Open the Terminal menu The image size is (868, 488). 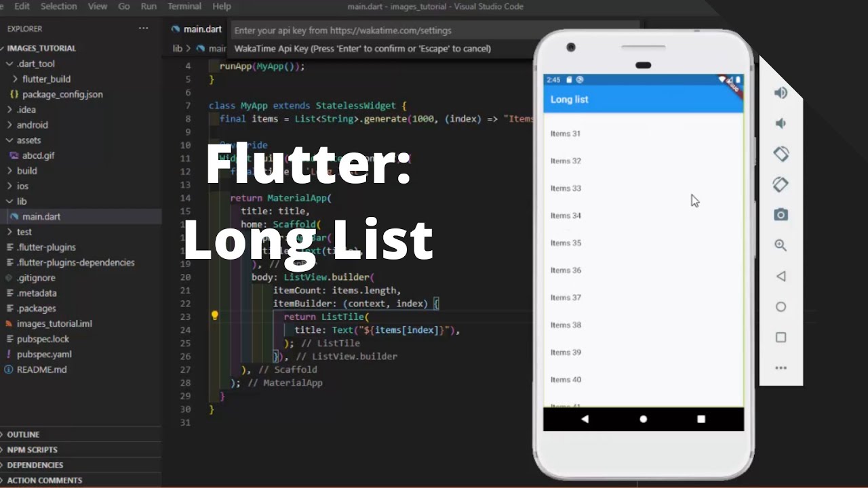tap(184, 6)
